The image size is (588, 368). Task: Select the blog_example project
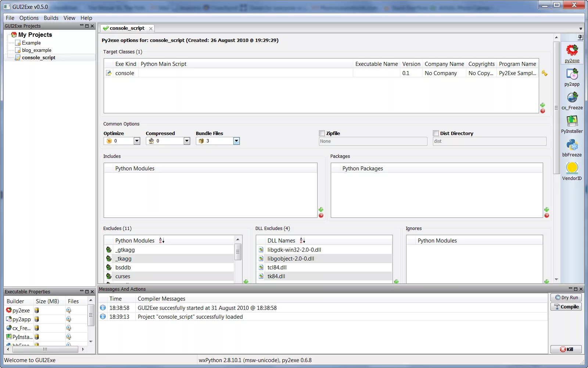[x=36, y=50]
